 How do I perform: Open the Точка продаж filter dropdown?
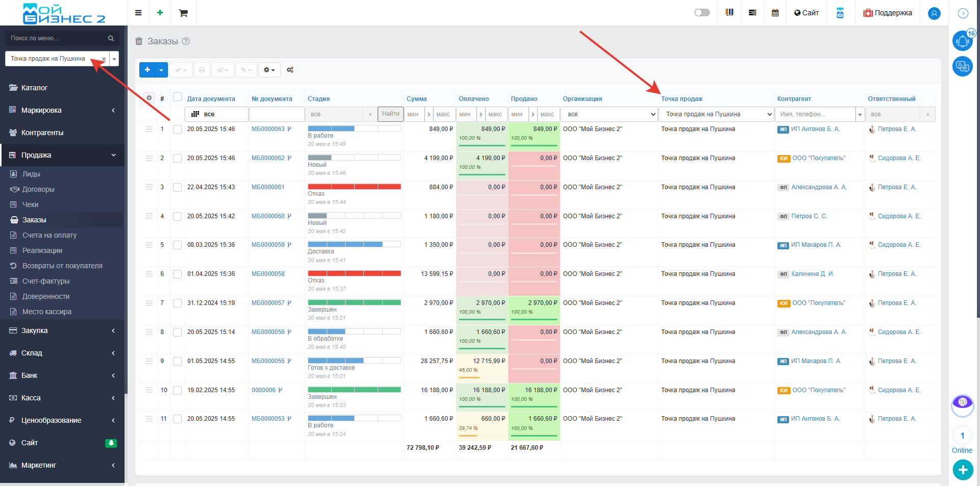point(716,114)
